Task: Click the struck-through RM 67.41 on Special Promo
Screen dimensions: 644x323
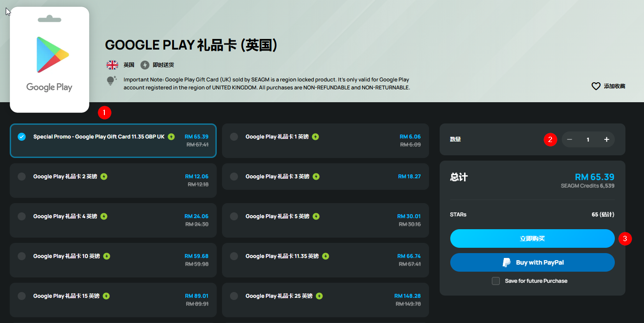Action: pos(197,144)
